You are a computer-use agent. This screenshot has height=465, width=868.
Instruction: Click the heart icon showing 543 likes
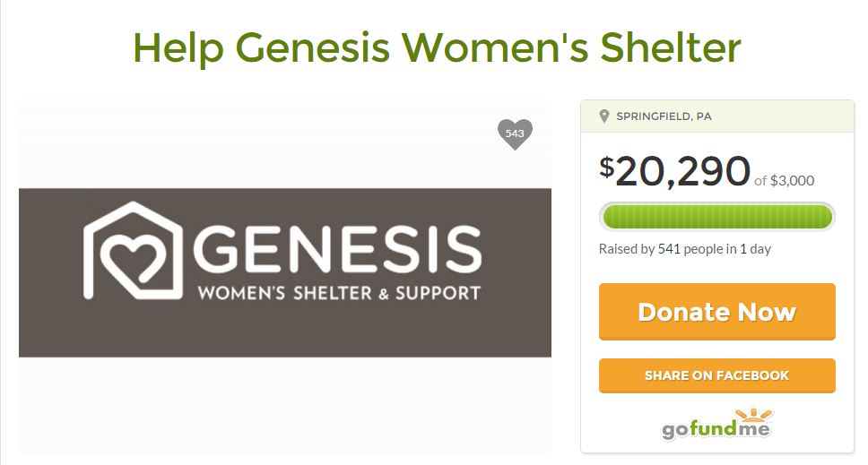pos(515,133)
